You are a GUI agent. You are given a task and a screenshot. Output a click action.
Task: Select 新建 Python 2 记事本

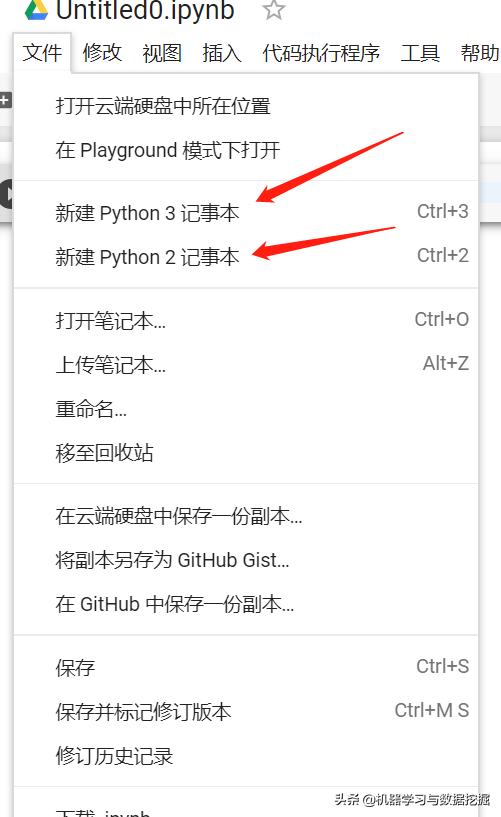[246, 257]
